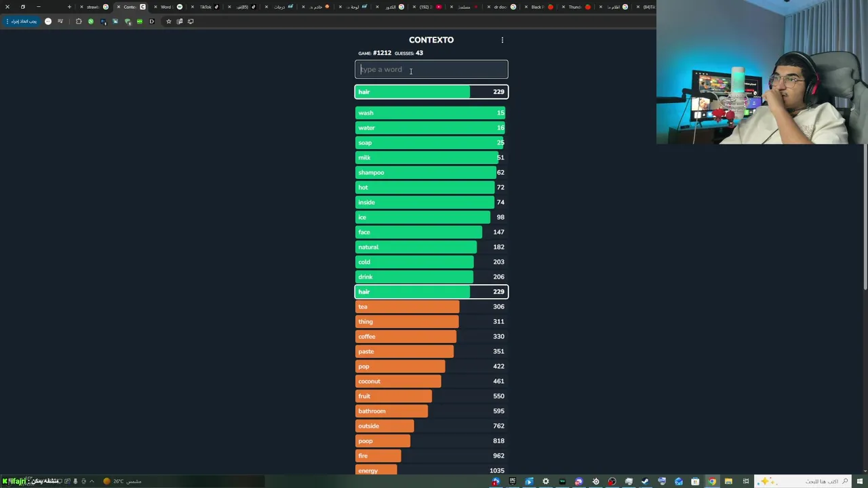Click the blue Chrome action button

click(22, 21)
